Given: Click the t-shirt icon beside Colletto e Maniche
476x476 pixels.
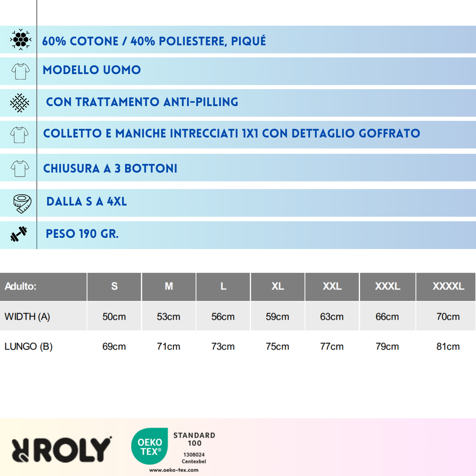Looking at the screenshot, I should [19, 135].
